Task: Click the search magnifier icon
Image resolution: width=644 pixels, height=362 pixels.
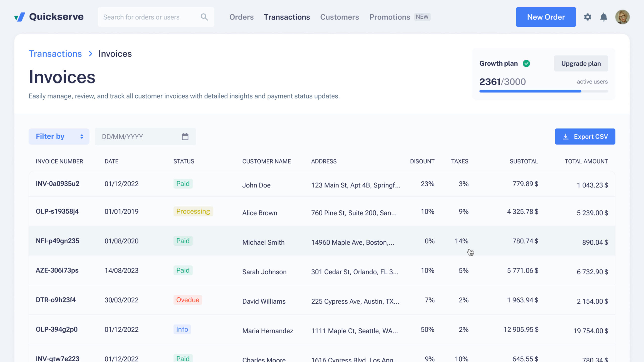Action: pos(204,17)
